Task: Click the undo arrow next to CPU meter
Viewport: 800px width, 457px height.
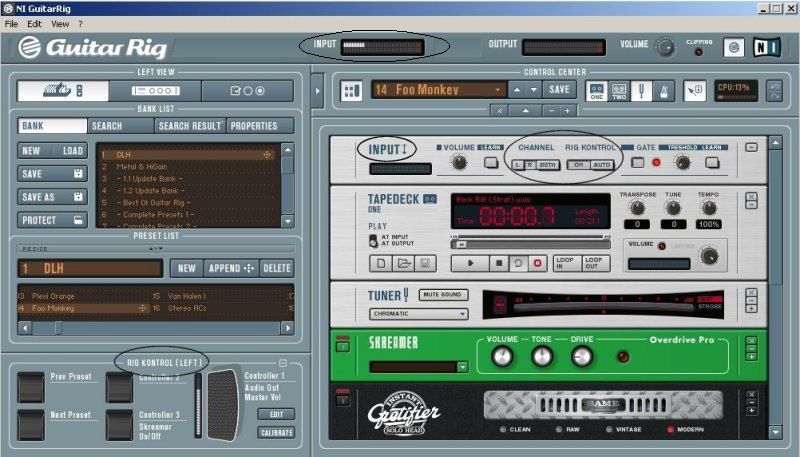Action: click(774, 86)
